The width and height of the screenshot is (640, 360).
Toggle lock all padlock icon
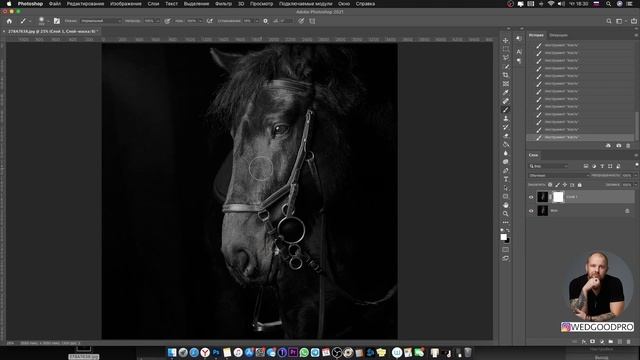click(580, 185)
